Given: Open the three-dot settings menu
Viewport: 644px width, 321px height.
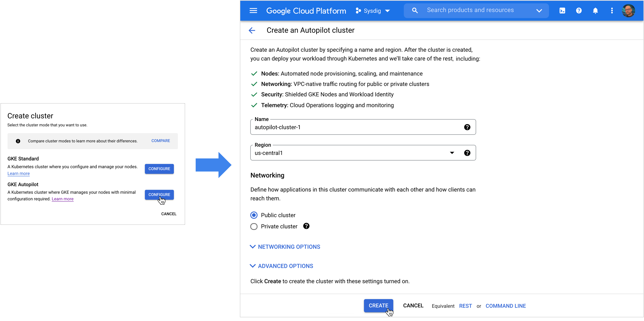Looking at the screenshot, I should [612, 10].
